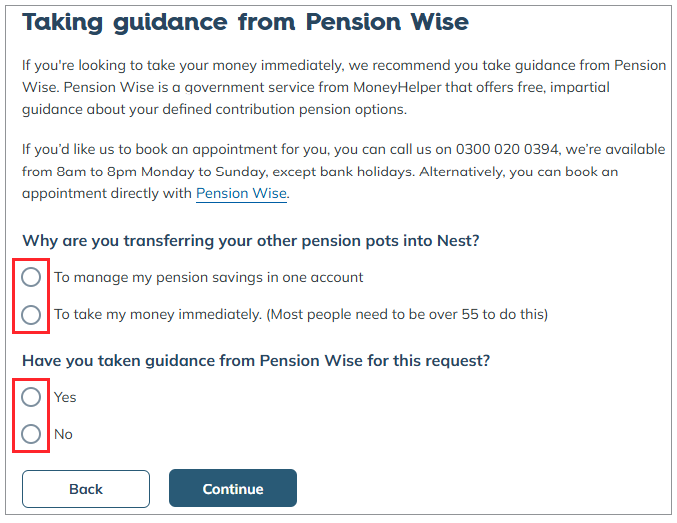Click the Most people need to be over 55 note

click(x=407, y=314)
